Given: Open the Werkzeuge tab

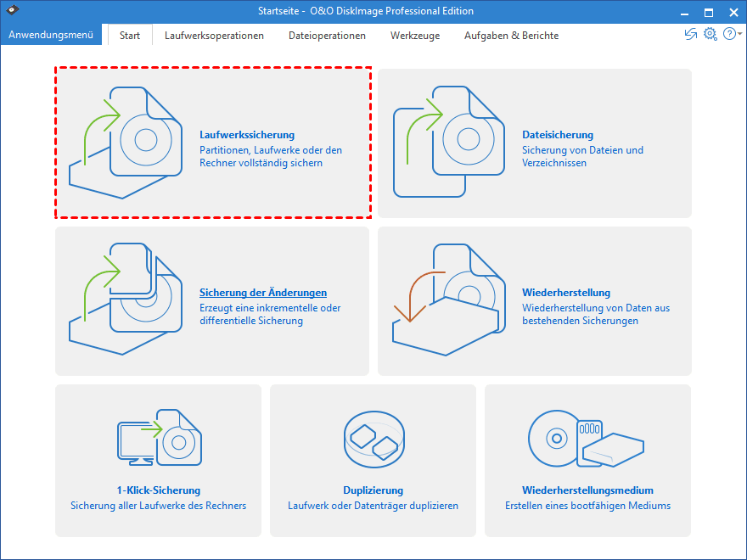Looking at the screenshot, I should point(415,36).
